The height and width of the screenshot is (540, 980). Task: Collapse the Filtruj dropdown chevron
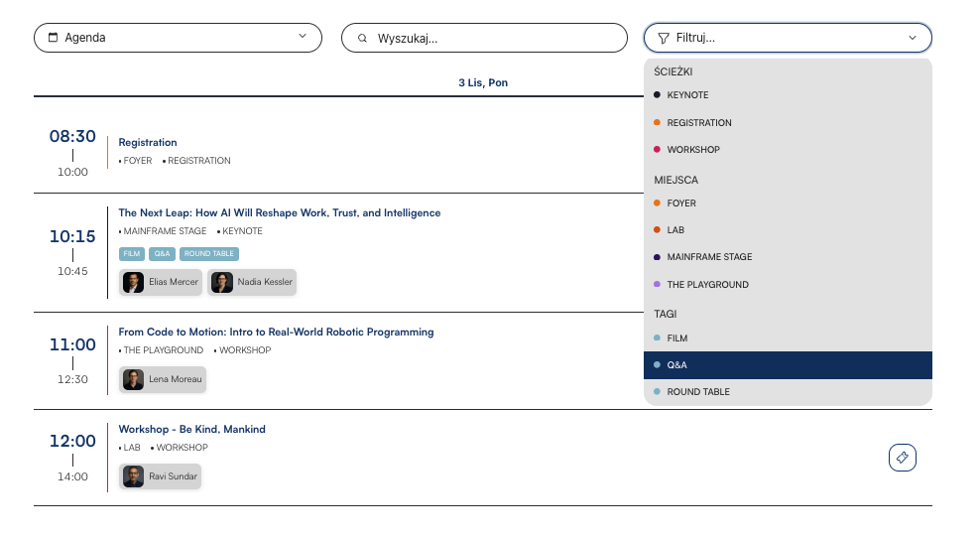[x=913, y=38]
